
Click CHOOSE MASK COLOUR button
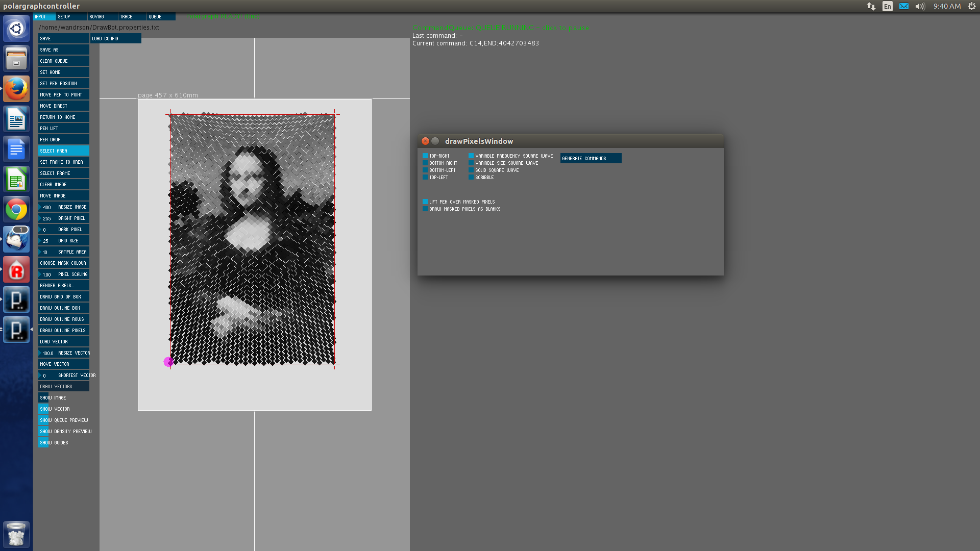[x=64, y=263]
